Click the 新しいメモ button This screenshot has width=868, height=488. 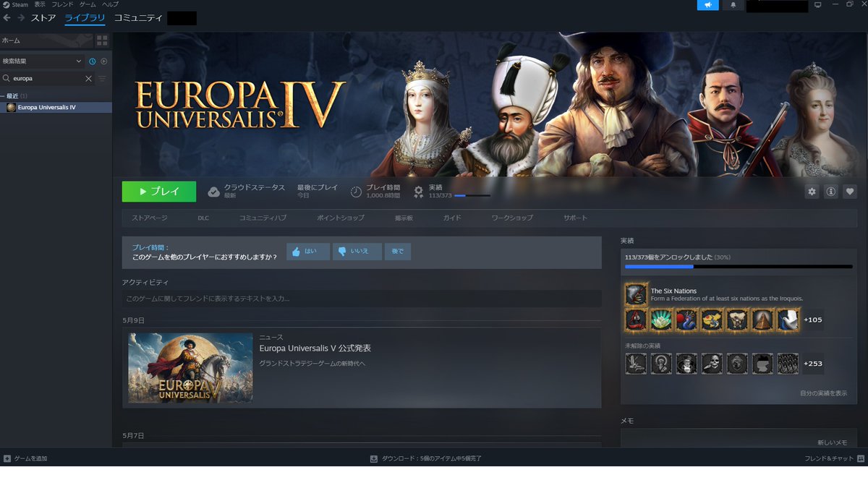832,442
